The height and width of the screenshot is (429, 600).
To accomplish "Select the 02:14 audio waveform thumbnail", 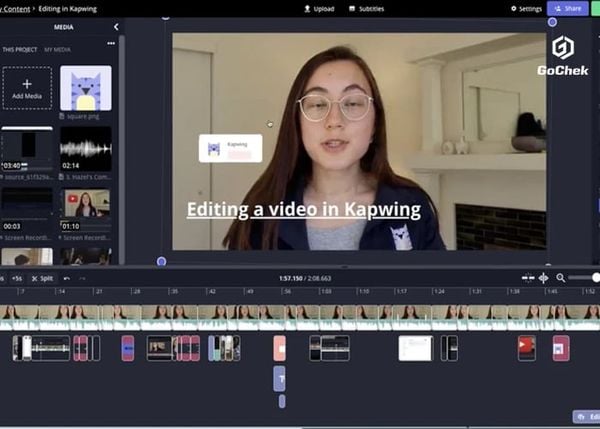I will coord(86,149).
